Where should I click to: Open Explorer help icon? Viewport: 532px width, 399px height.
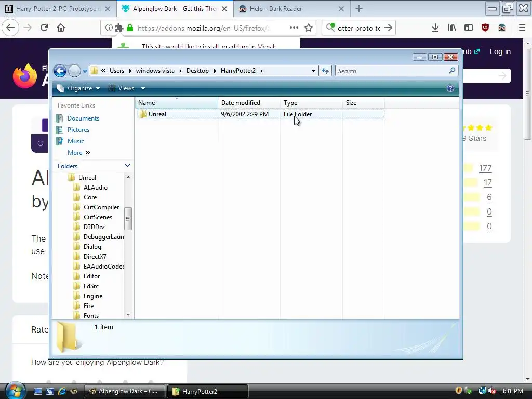click(450, 88)
